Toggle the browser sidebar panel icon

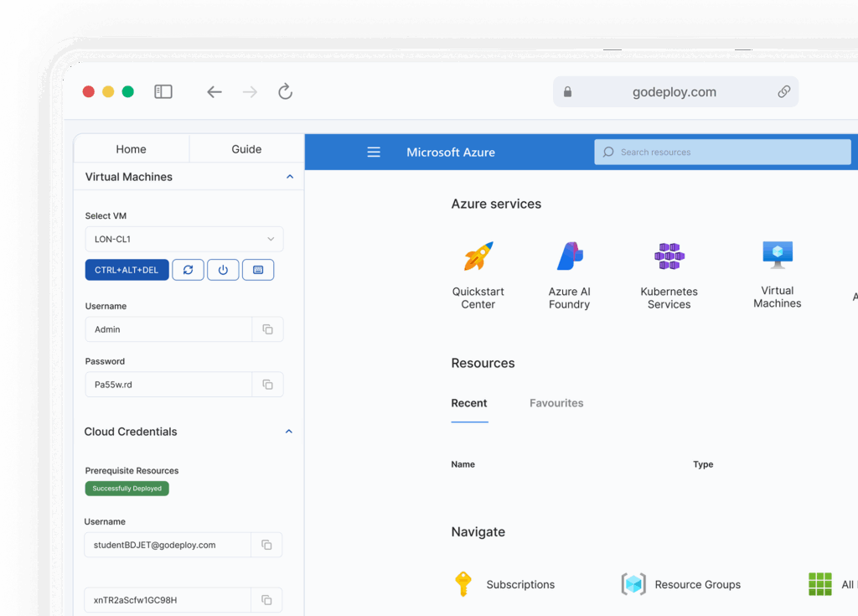pos(163,91)
